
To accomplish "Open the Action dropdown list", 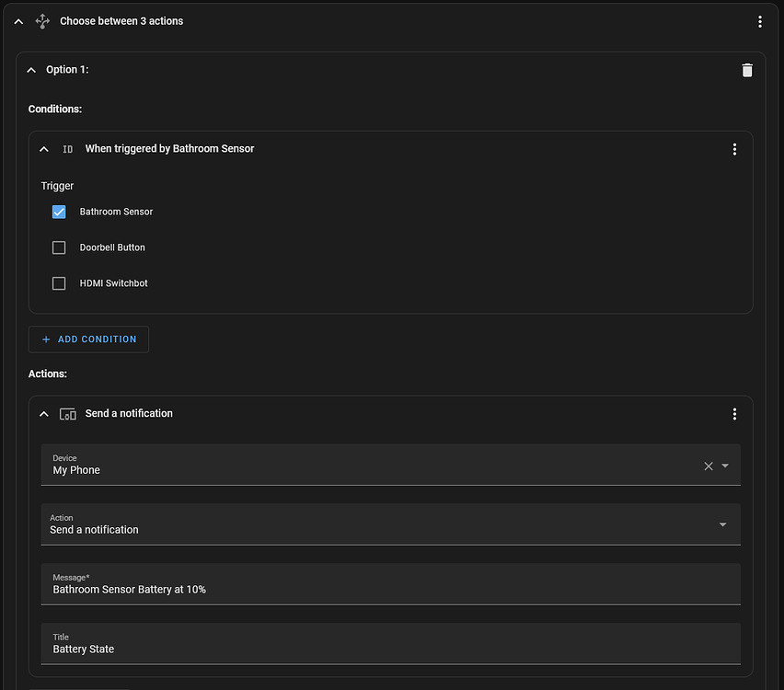I will tap(722, 524).
